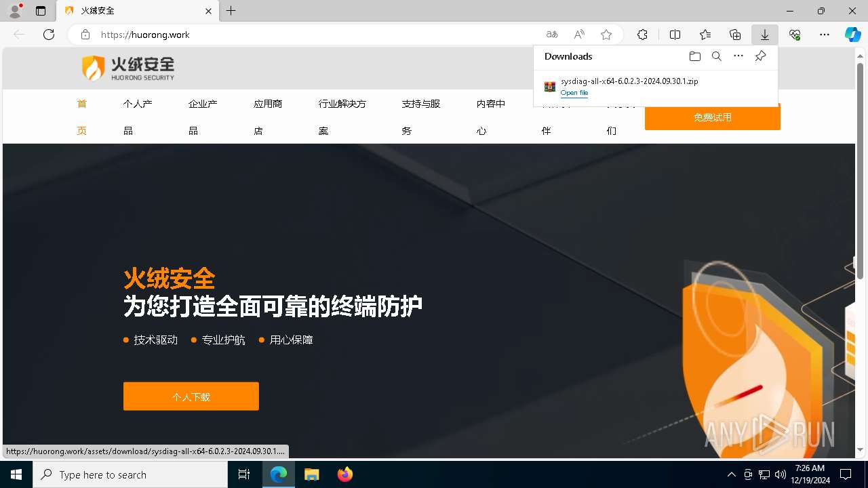Open the Collections icon
This screenshot has width=868, height=488.
(x=735, y=35)
